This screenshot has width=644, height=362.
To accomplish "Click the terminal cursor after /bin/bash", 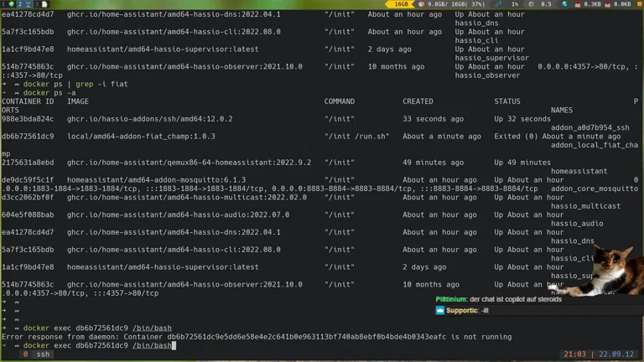I will [x=174, y=345].
